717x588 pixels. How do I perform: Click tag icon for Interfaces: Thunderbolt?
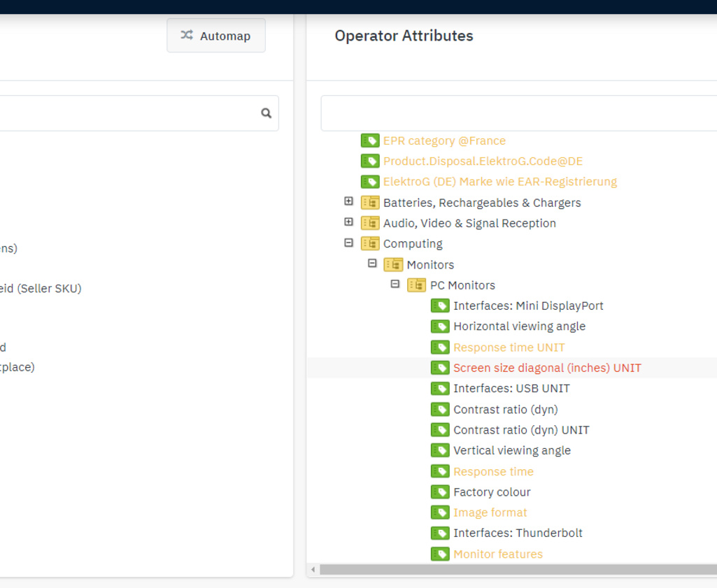click(440, 533)
